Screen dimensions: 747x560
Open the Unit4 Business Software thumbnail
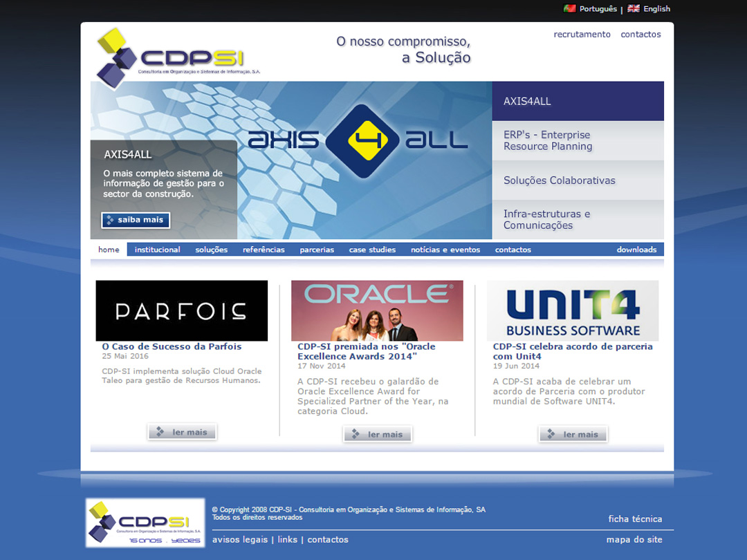coord(573,310)
